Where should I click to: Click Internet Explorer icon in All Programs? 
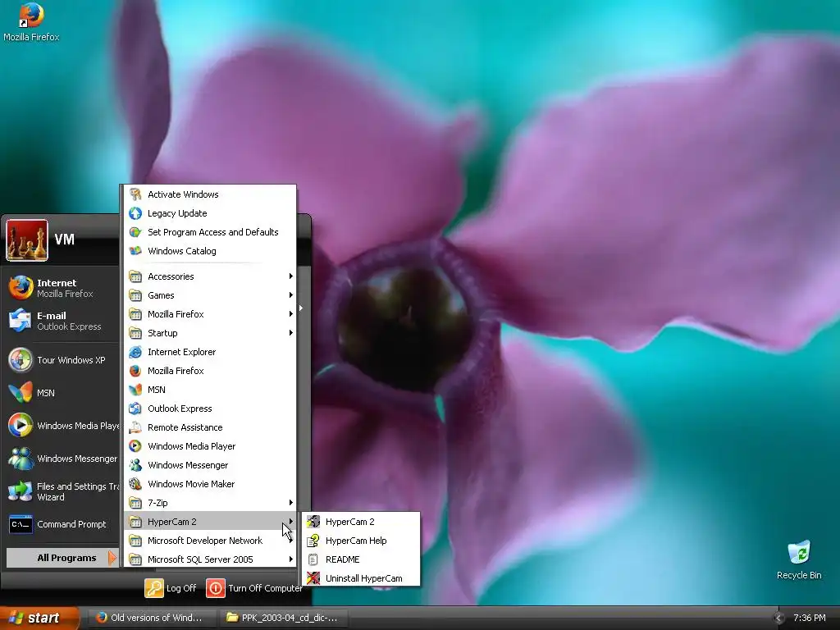coord(135,352)
